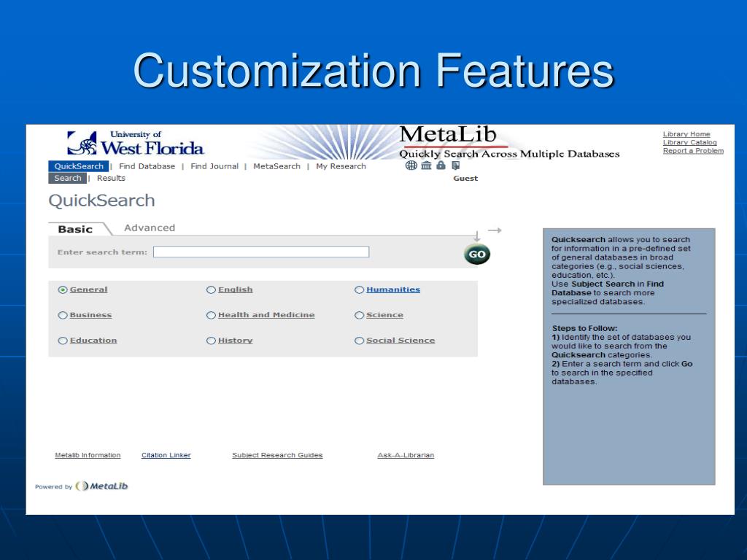Select the History radio button
The height and width of the screenshot is (560, 747).
(211, 341)
